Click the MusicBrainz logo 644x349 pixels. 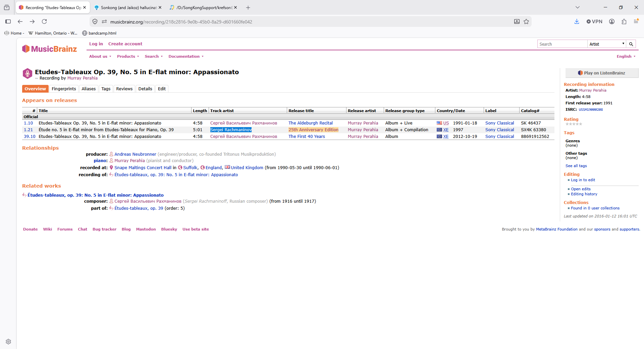49,49
